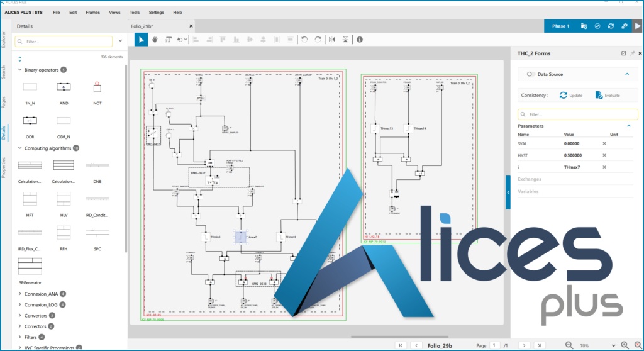Click the Phase 1 button
Screen dimensions: 644x351
(560, 26)
